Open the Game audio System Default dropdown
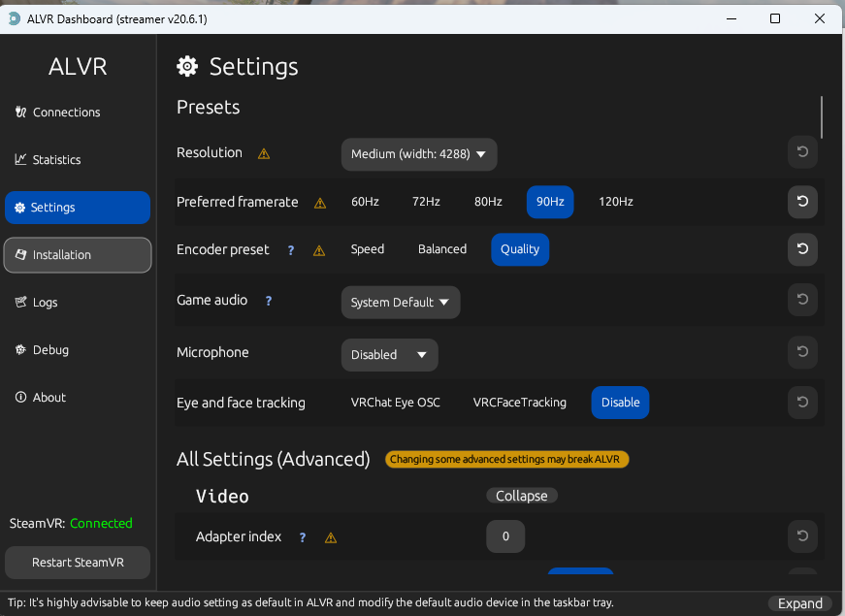Screen dimensions: 845x616 tap(401, 303)
